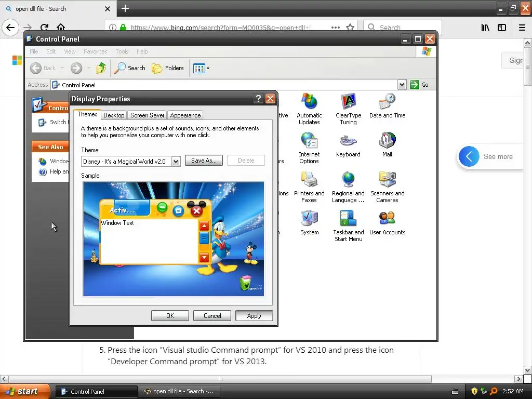532x399 pixels.
Task: Click the browser back arrow
Action: (10, 27)
